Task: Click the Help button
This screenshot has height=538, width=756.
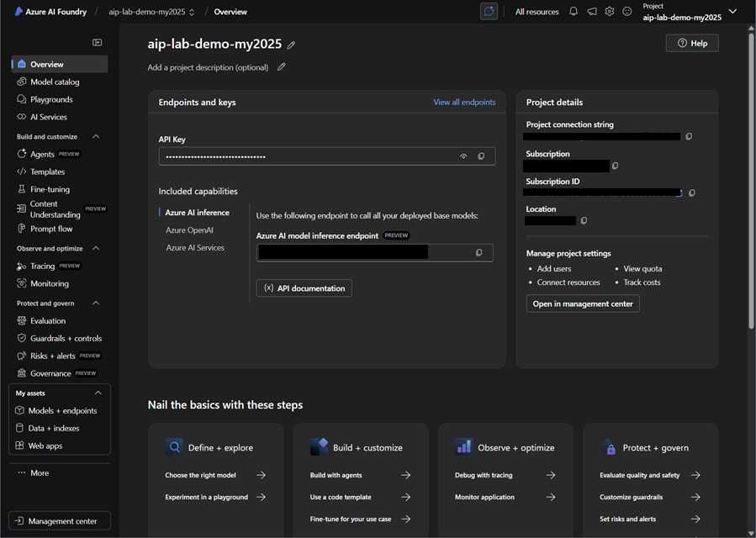Action: coord(692,44)
